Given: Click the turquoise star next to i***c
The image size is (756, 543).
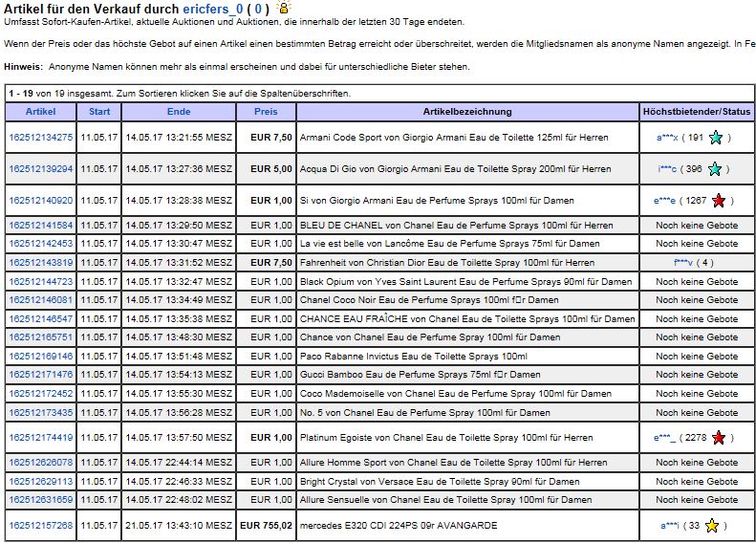Looking at the screenshot, I should point(715,169).
